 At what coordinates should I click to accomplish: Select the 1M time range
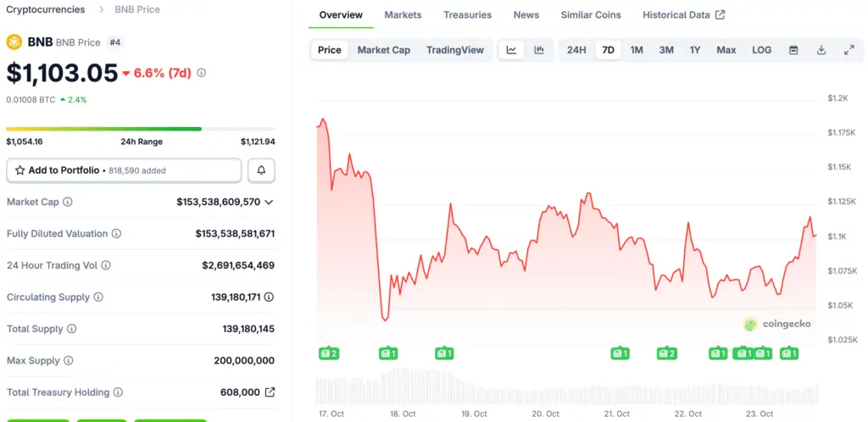coord(637,50)
